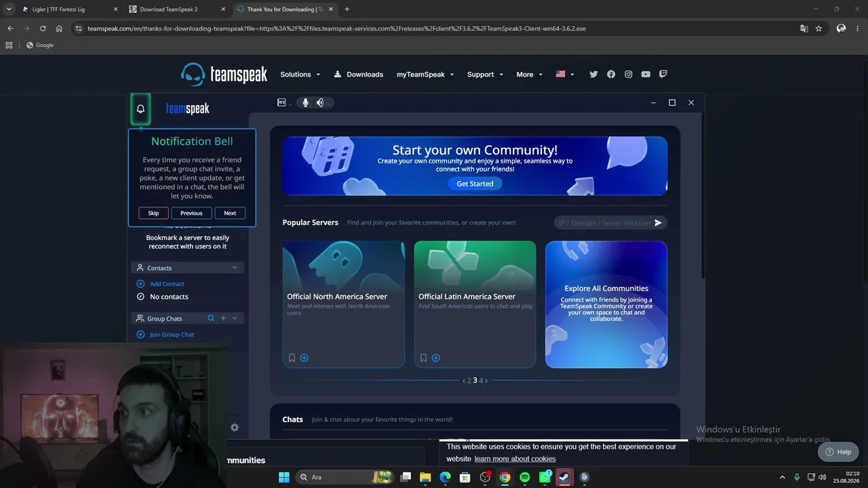Click the plus icon on the Latin America Server card

(x=436, y=358)
